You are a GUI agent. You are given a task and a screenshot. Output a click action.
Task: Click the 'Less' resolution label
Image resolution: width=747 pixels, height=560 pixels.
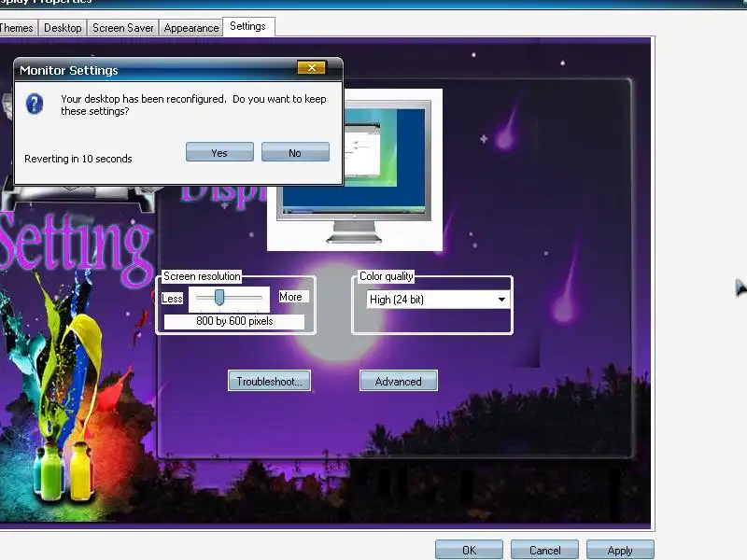[x=172, y=299]
